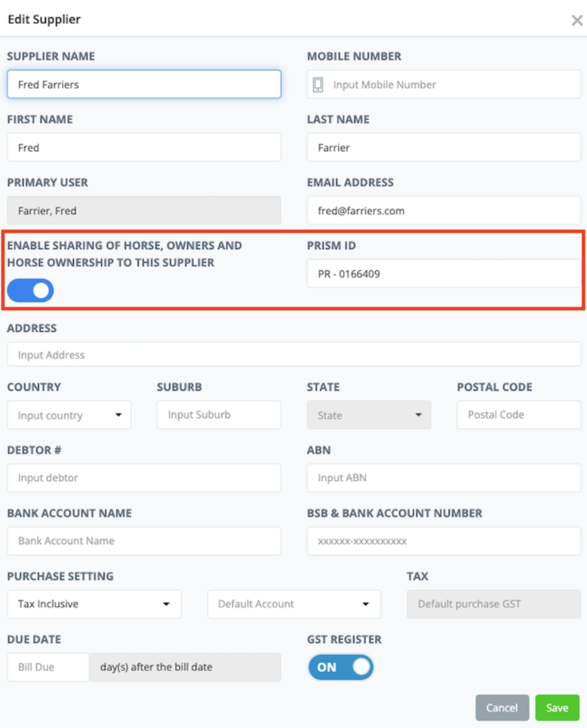This screenshot has height=728, width=587.
Task: Close the Edit Supplier dialog with X
Action: pyautogui.click(x=576, y=21)
